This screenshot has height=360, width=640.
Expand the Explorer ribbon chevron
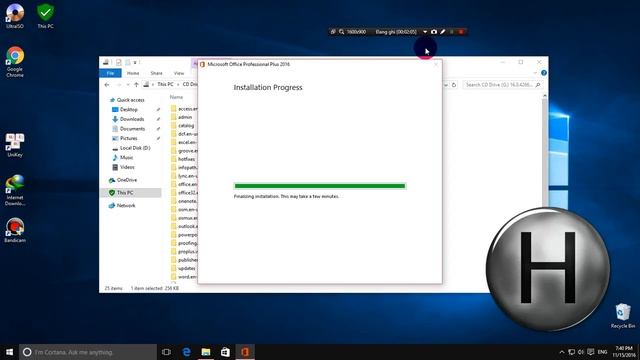(x=535, y=73)
